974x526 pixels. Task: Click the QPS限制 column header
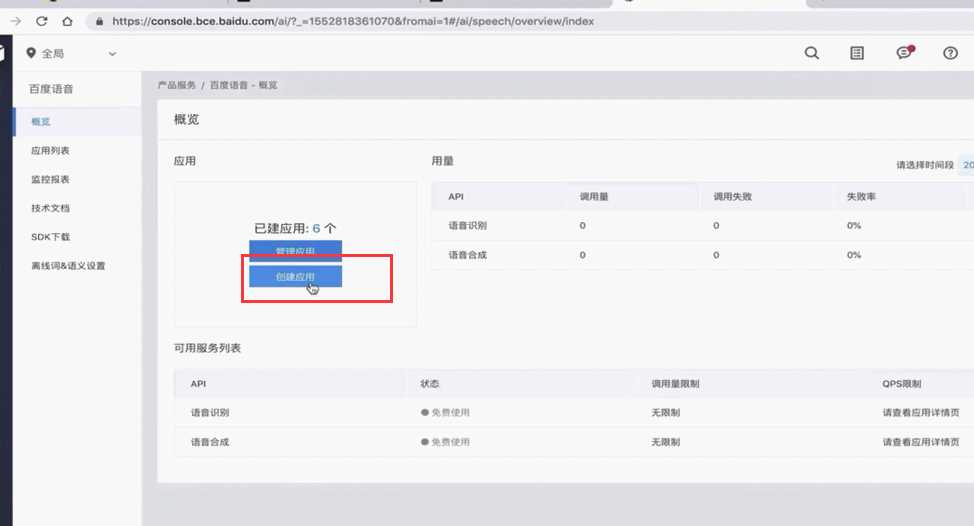pos(901,384)
